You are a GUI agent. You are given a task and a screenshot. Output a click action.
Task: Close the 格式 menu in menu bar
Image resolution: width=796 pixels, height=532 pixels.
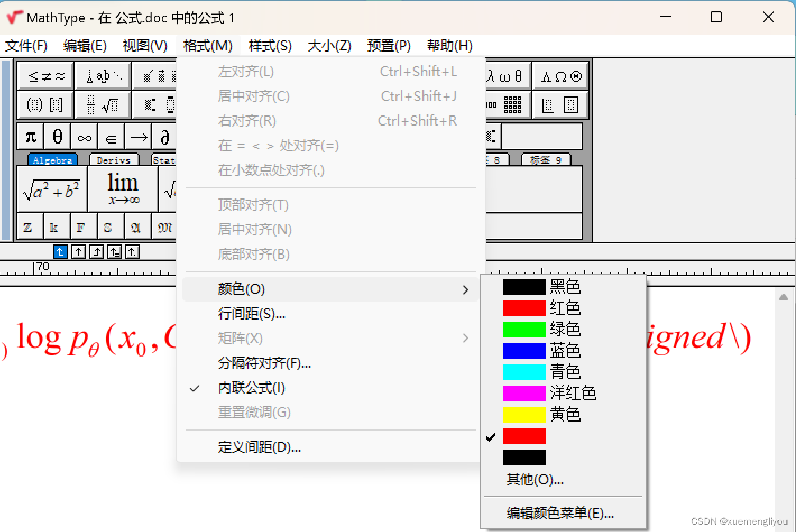coord(208,46)
